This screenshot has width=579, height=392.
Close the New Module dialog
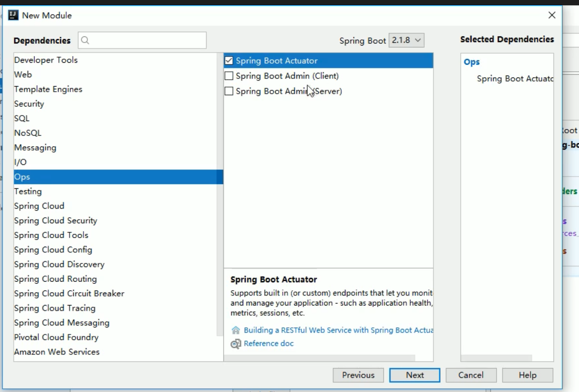pos(552,15)
